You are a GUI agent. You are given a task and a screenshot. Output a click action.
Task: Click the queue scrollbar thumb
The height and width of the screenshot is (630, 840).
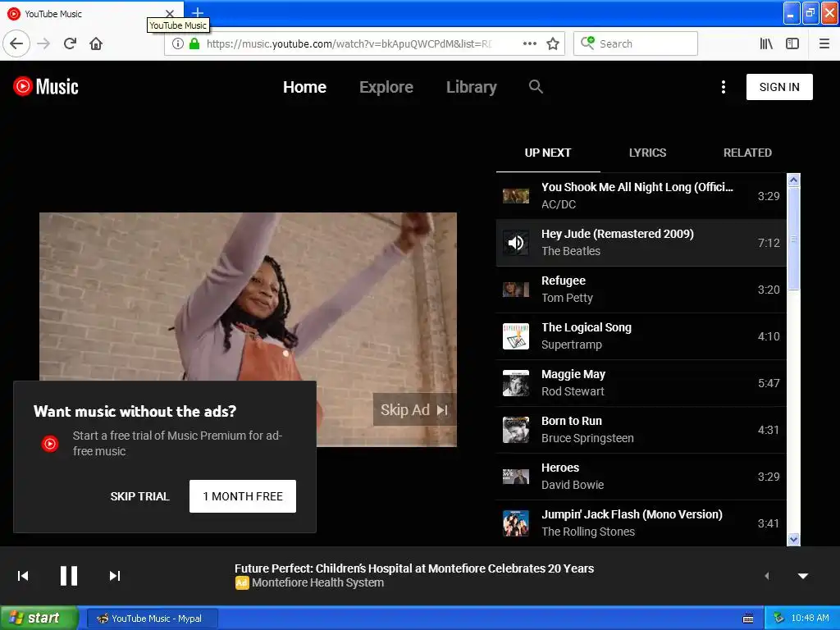tap(793, 239)
